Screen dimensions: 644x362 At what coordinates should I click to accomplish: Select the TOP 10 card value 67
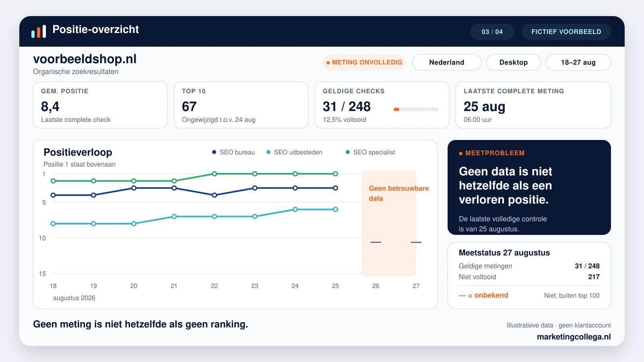pos(189,107)
